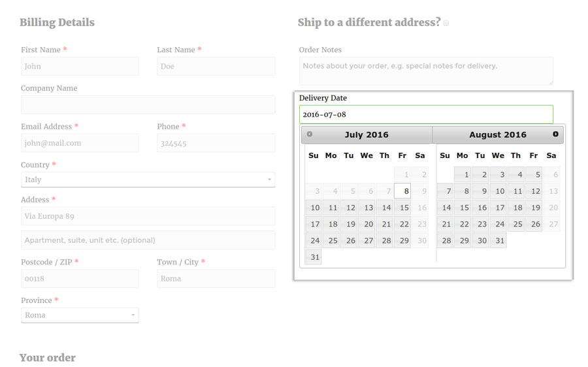Focus the Company Name field
Screen dimensions: 588x367
(148, 104)
